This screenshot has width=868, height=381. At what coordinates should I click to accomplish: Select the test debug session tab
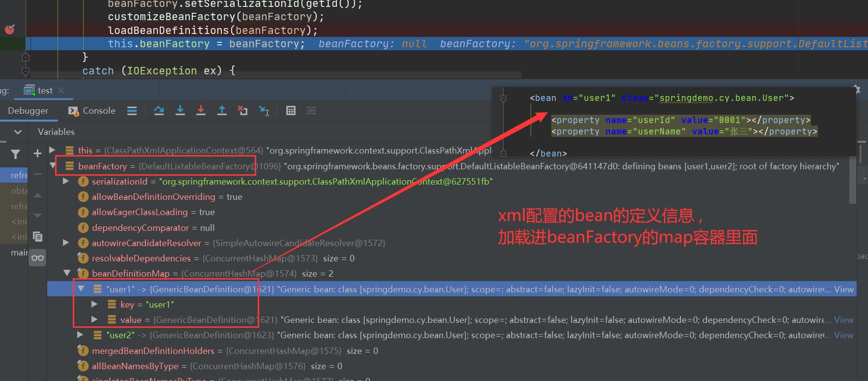coord(45,91)
